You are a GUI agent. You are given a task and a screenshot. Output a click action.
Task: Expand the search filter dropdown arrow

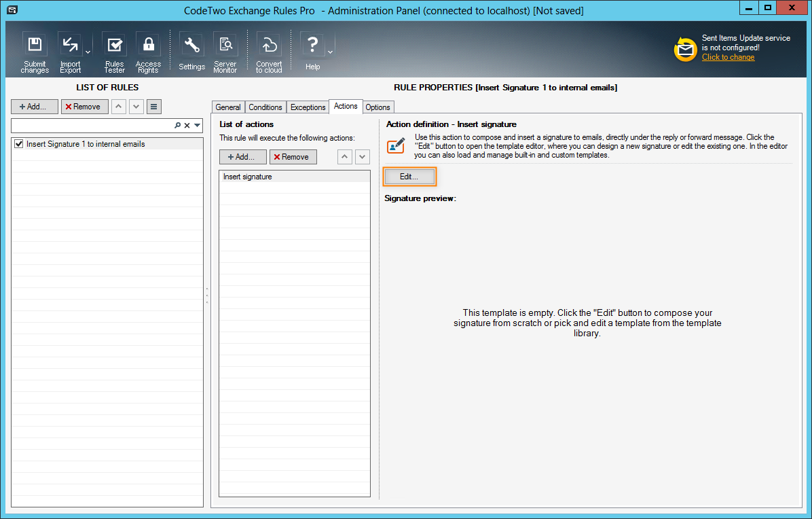pyautogui.click(x=198, y=126)
